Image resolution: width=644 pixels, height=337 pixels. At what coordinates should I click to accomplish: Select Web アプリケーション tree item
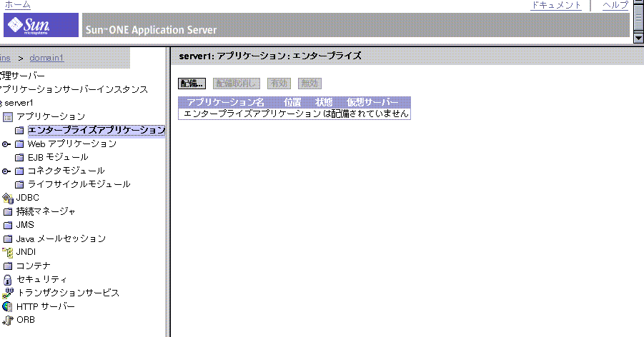coord(72,144)
